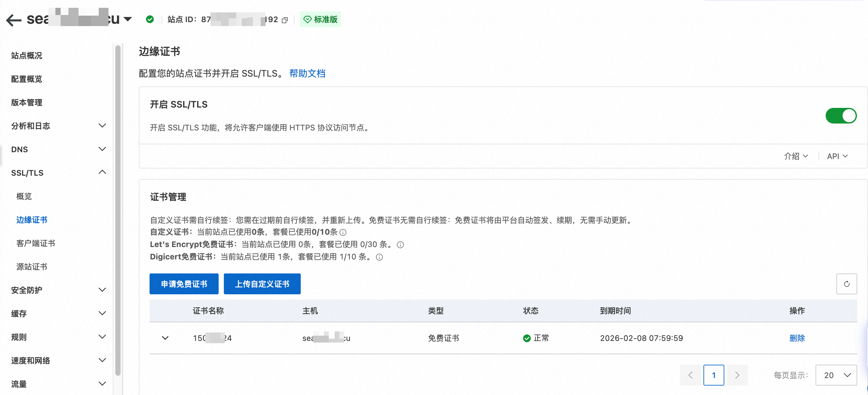Toggle the SSL/TLS enable switch
This screenshot has width=868, height=395.
[x=841, y=116]
